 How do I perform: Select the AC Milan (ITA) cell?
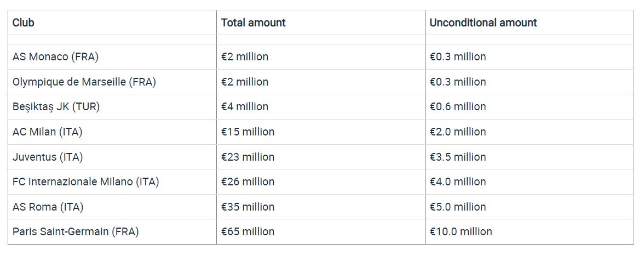pyautogui.click(x=112, y=132)
